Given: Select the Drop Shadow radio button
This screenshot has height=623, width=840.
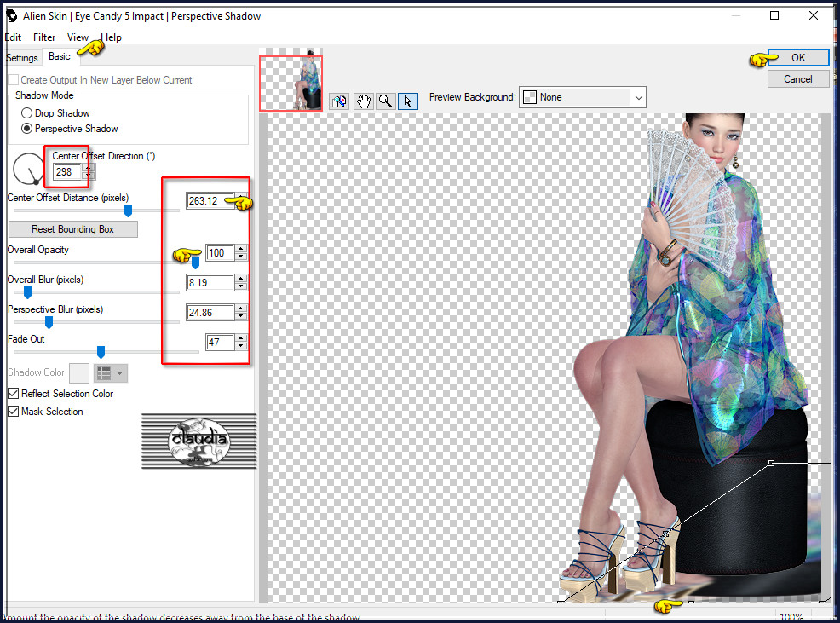Looking at the screenshot, I should (26, 113).
